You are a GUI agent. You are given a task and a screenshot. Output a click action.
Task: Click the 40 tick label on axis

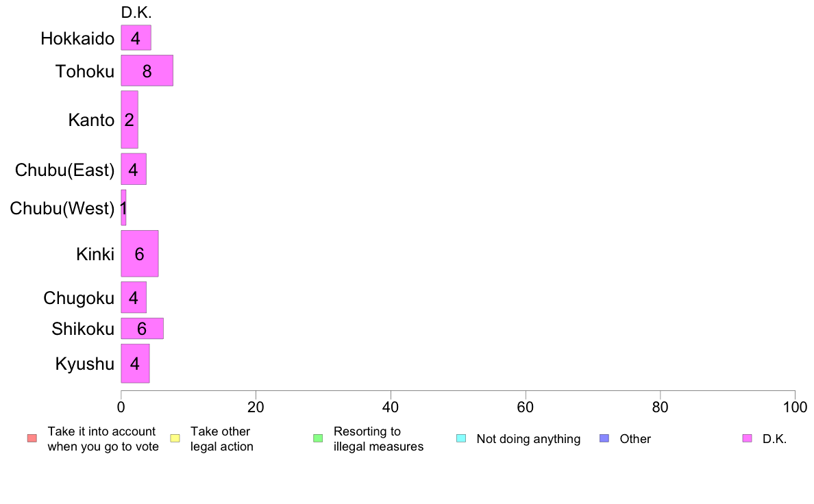[391, 407]
